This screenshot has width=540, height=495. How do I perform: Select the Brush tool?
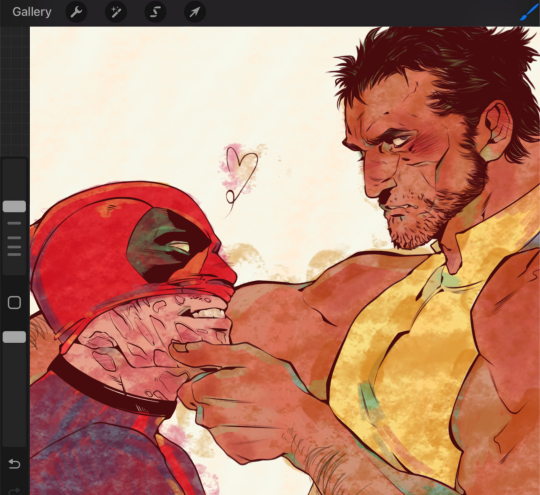tap(529, 13)
